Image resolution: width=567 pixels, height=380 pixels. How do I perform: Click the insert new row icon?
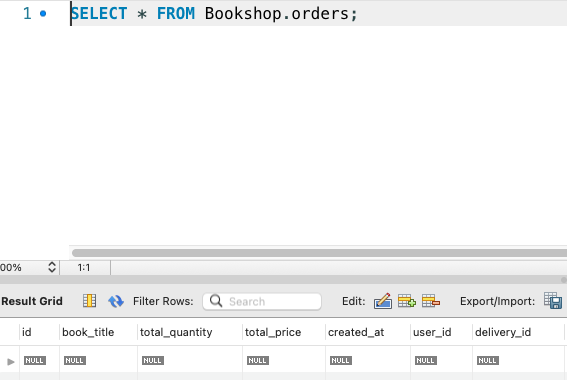pos(407,301)
